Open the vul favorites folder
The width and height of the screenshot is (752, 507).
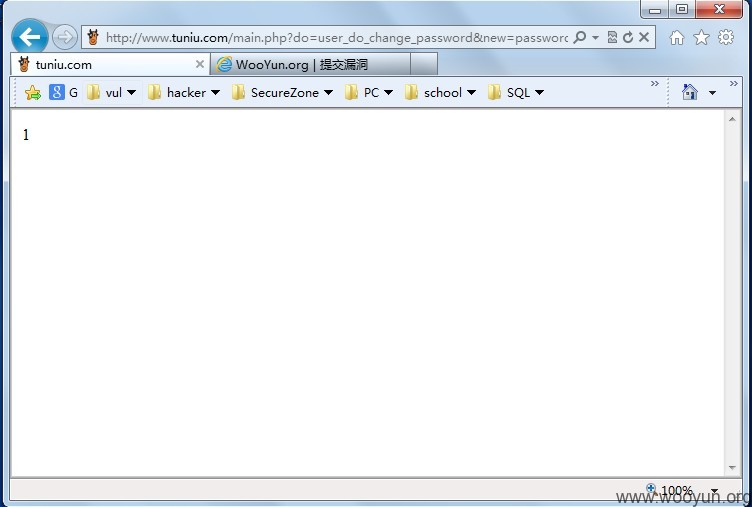pyautogui.click(x=112, y=92)
